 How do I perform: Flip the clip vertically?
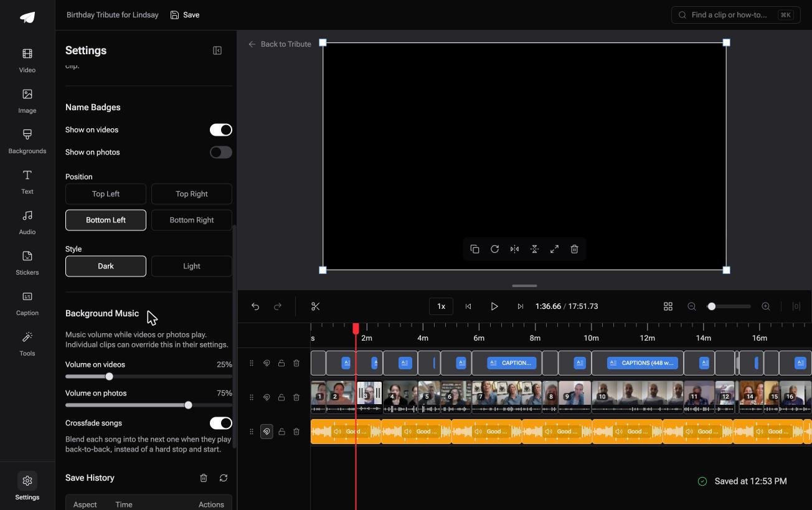click(534, 249)
